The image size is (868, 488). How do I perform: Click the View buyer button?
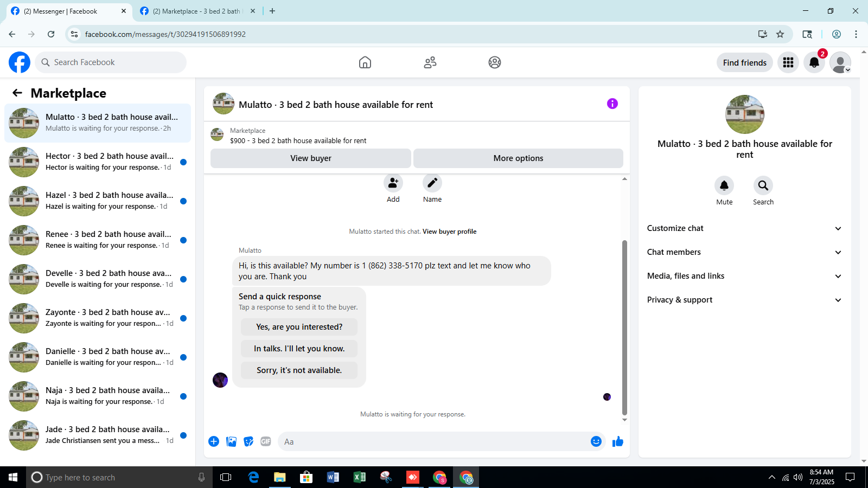point(311,158)
